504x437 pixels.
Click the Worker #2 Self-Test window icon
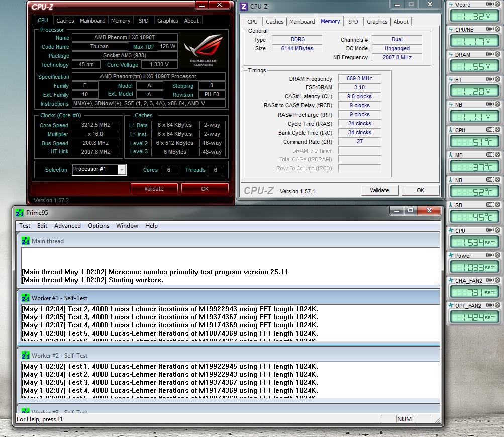pyautogui.click(x=26, y=355)
